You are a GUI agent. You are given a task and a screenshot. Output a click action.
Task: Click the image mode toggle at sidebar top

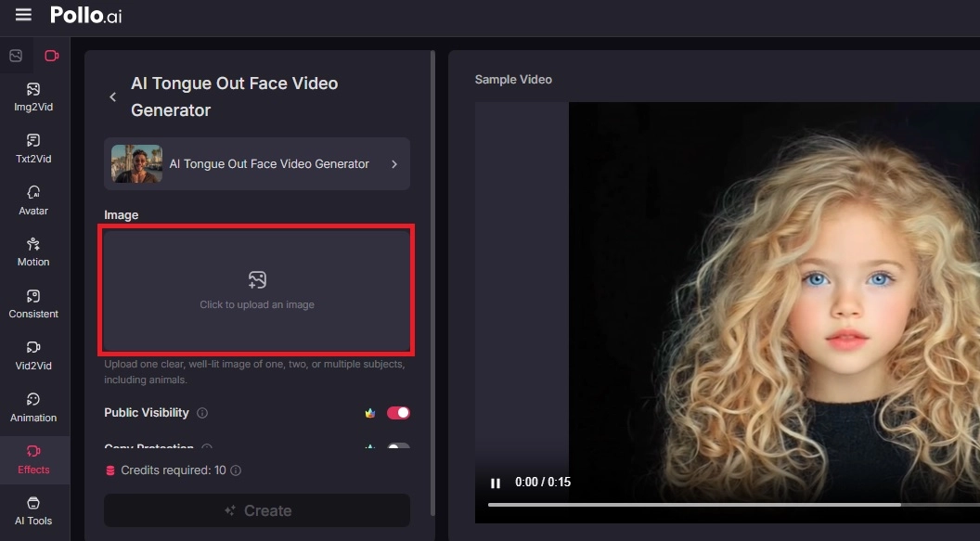tap(15, 55)
